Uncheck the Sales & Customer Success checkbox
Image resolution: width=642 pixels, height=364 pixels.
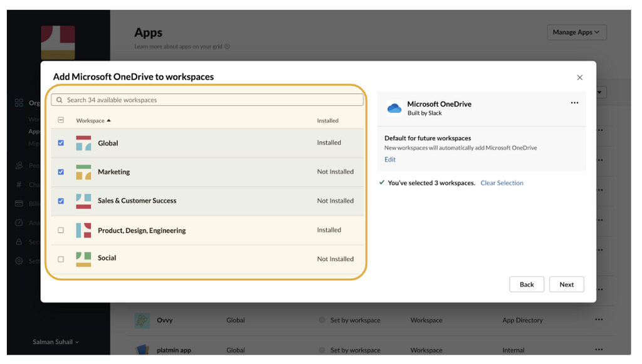point(61,201)
